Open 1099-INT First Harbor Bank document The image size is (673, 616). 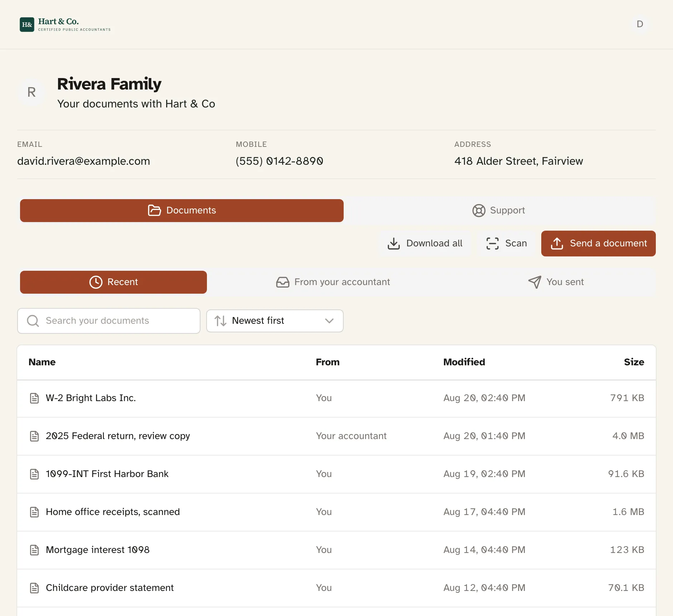click(x=107, y=474)
